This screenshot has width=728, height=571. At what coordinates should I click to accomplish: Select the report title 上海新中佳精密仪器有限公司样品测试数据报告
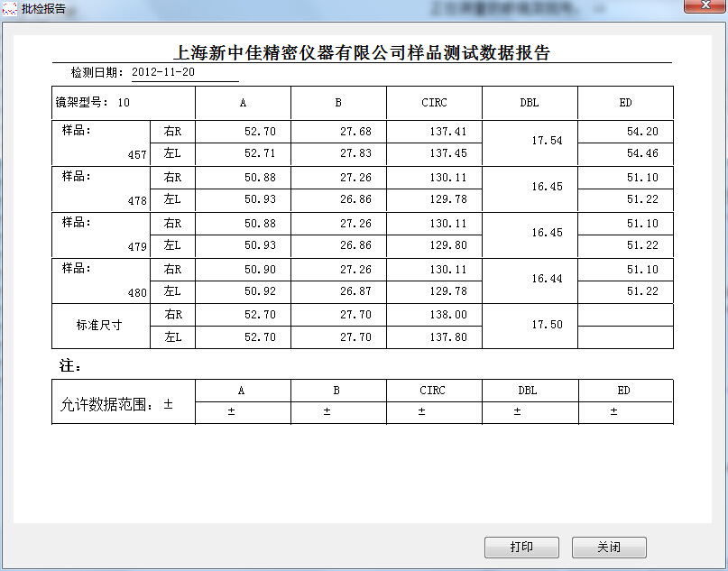coord(362,52)
